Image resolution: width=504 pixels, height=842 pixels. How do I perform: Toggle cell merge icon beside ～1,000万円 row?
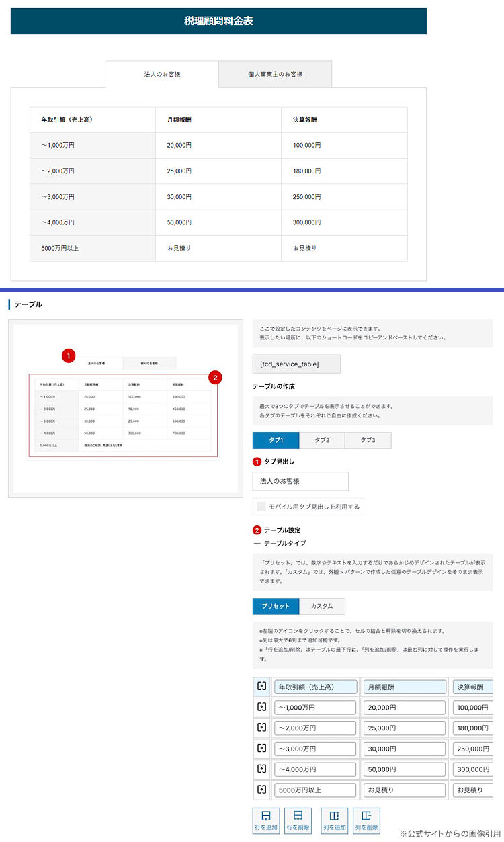click(x=262, y=708)
